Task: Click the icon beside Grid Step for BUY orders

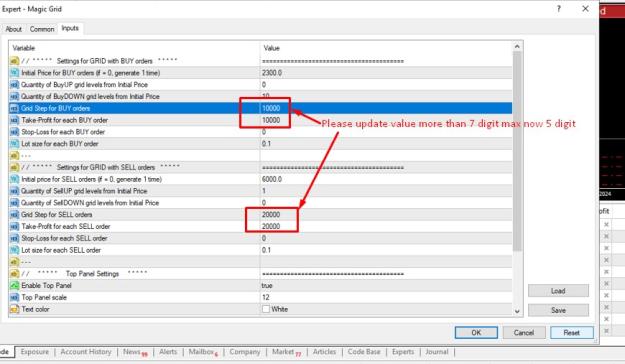Action: click(x=14, y=108)
